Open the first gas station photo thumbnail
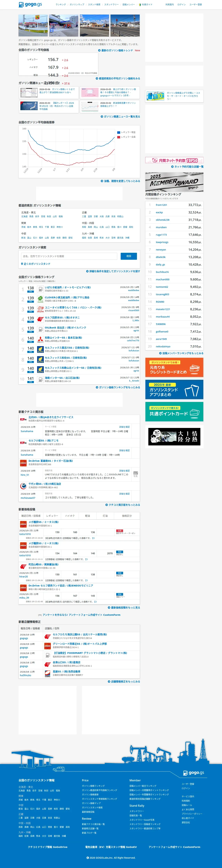 33,25
